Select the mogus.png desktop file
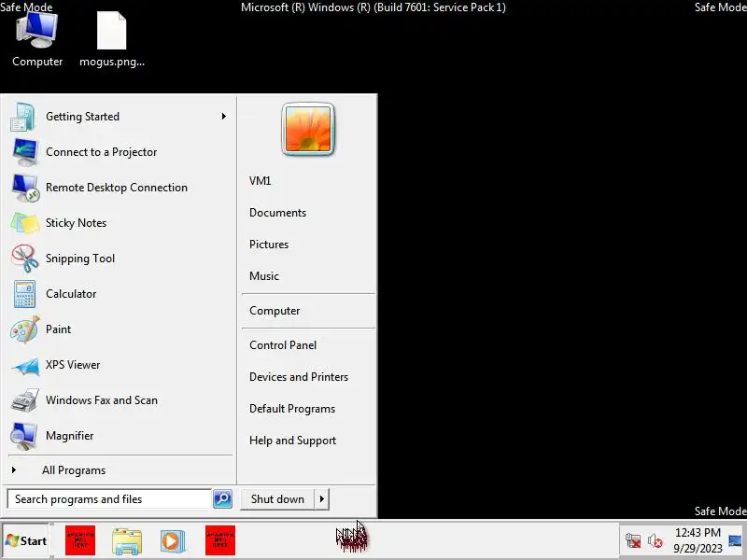This screenshot has width=747, height=560. (x=112, y=40)
